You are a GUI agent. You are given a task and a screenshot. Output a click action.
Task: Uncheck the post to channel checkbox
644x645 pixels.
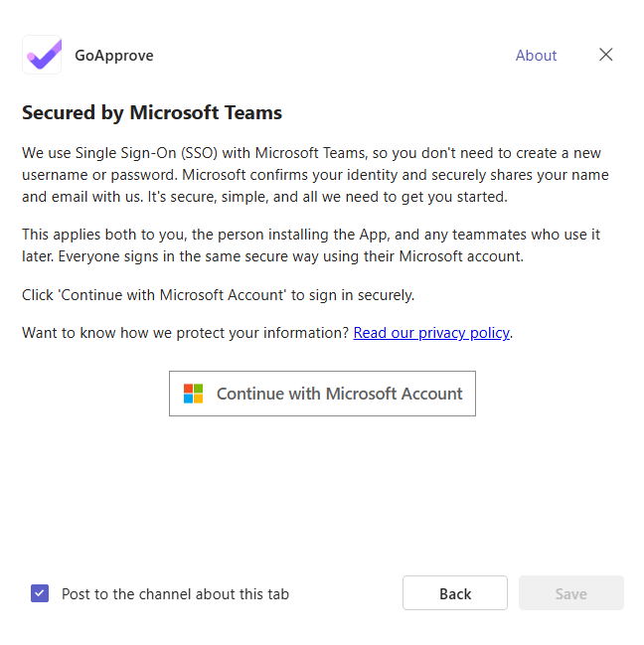click(x=40, y=593)
